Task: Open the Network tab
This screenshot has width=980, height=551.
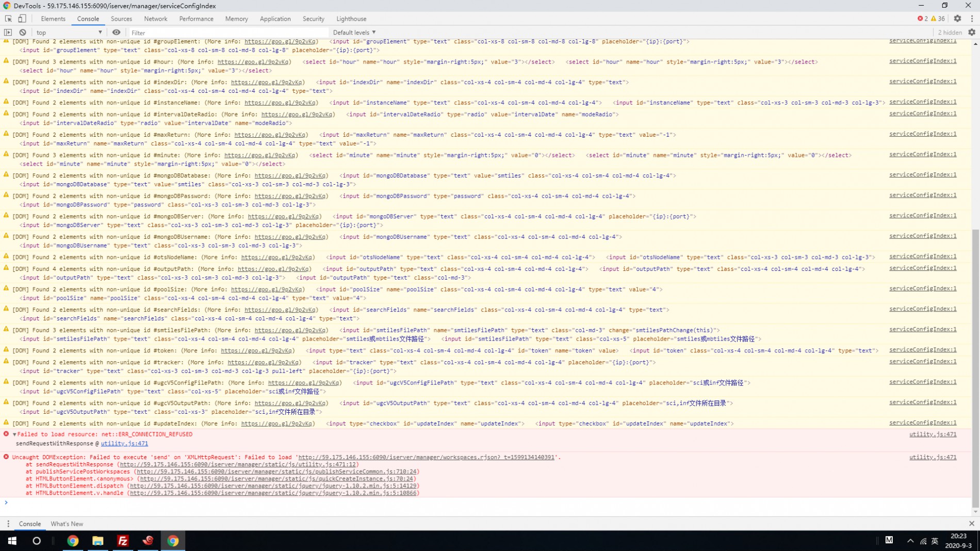Action: coord(156,19)
